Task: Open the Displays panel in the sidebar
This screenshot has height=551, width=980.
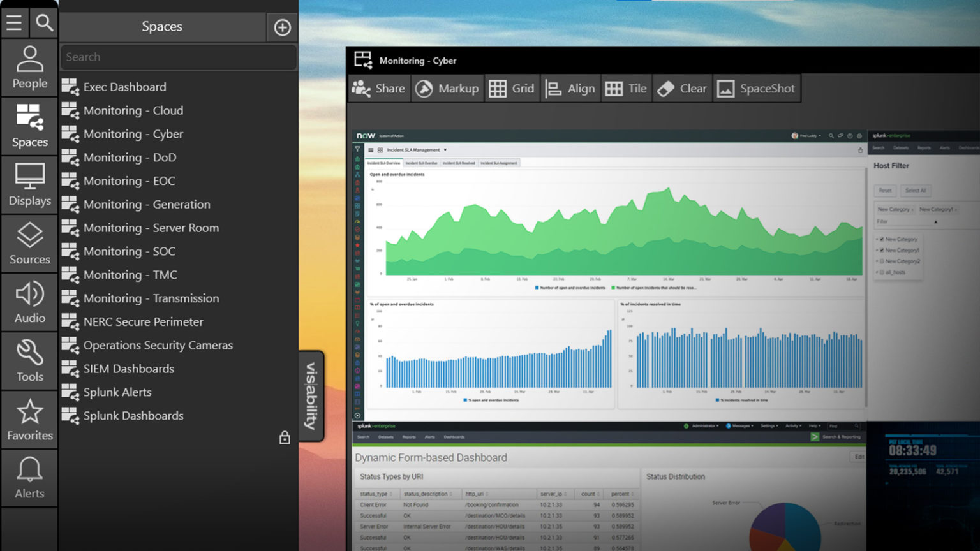Action: (x=29, y=185)
